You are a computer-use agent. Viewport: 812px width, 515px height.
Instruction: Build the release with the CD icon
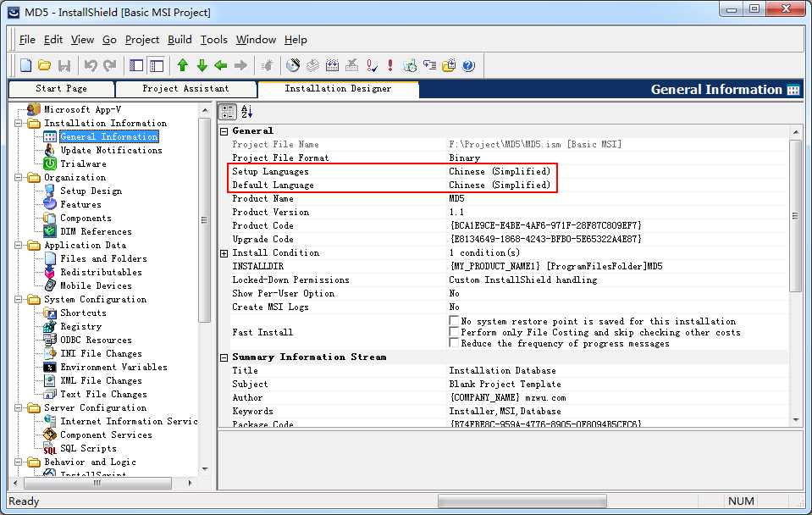293,65
